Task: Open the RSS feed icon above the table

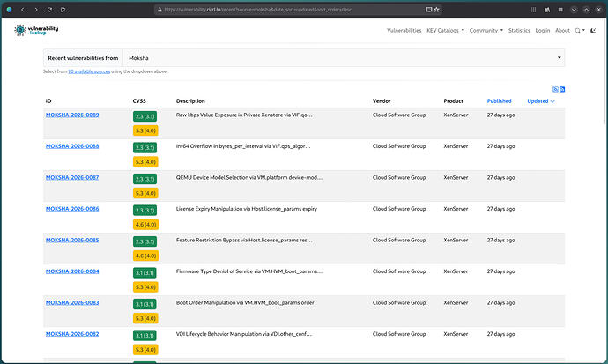Action: tap(562, 89)
